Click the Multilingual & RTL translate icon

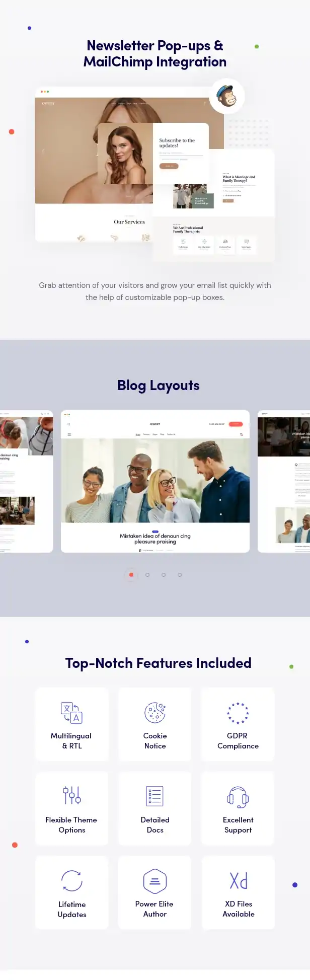(x=71, y=712)
